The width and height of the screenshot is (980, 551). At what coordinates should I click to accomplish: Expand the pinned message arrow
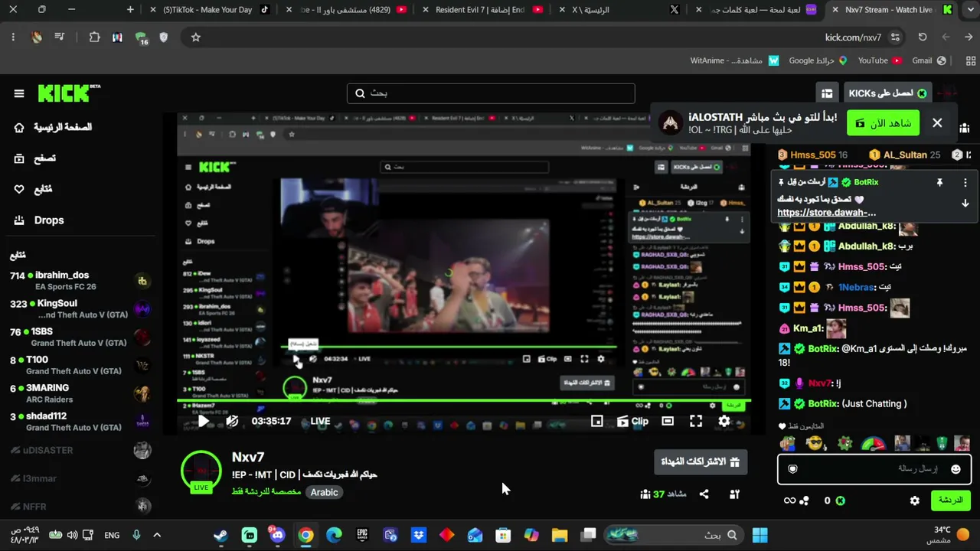(965, 204)
